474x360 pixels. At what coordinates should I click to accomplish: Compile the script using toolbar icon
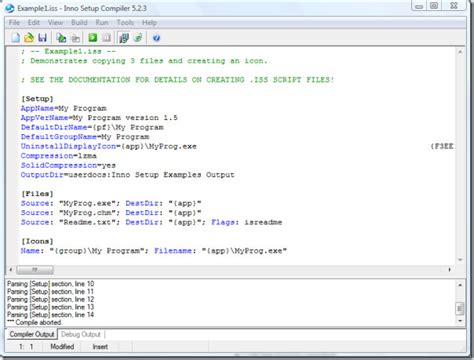pos(61,38)
